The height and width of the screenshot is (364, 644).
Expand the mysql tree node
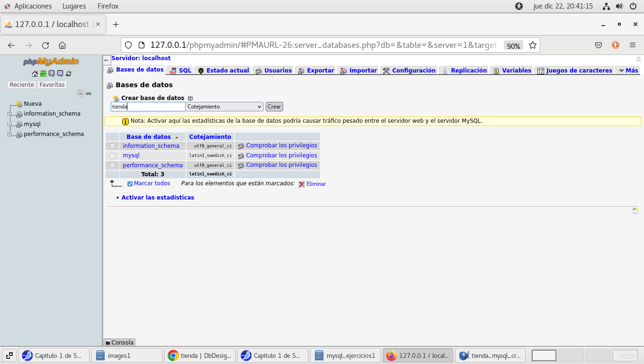[x=9, y=124]
